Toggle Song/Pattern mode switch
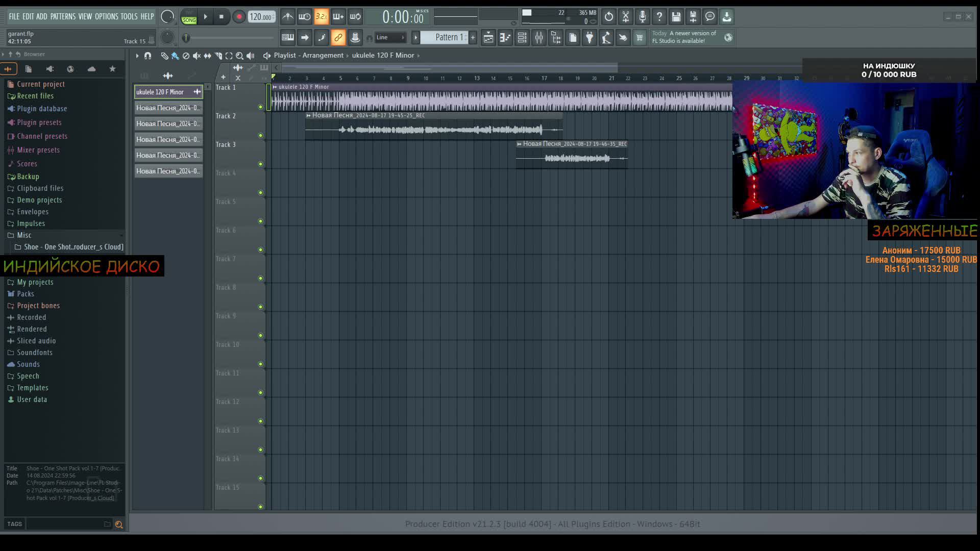The width and height of the screenshot is (980, 551). [x=189, y=17]
